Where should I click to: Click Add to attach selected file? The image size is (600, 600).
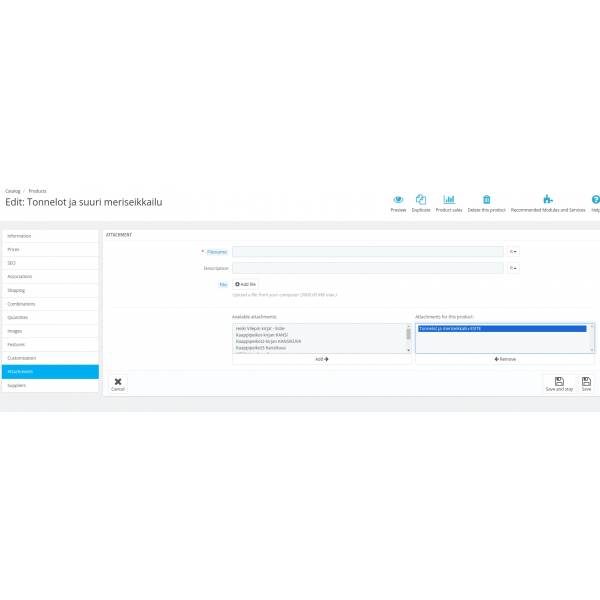[x=321, y=359]
